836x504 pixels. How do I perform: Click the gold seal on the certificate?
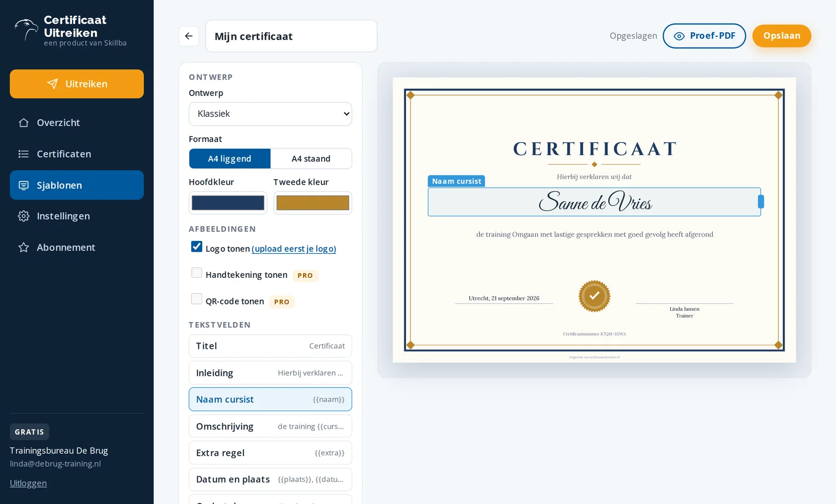coord(594,296)
